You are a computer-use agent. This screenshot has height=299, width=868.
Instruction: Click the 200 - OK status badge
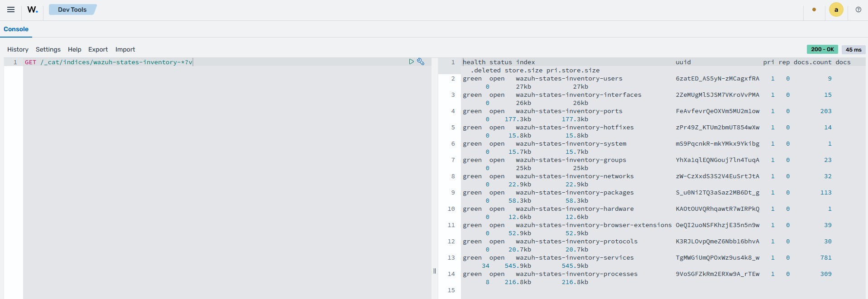coord(822,49)
